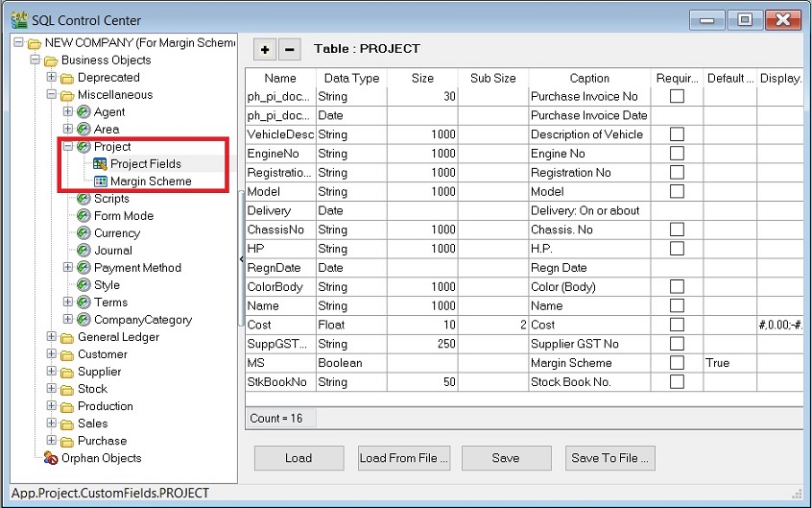Click the Margin Scheme table icon

coord(100,181)
